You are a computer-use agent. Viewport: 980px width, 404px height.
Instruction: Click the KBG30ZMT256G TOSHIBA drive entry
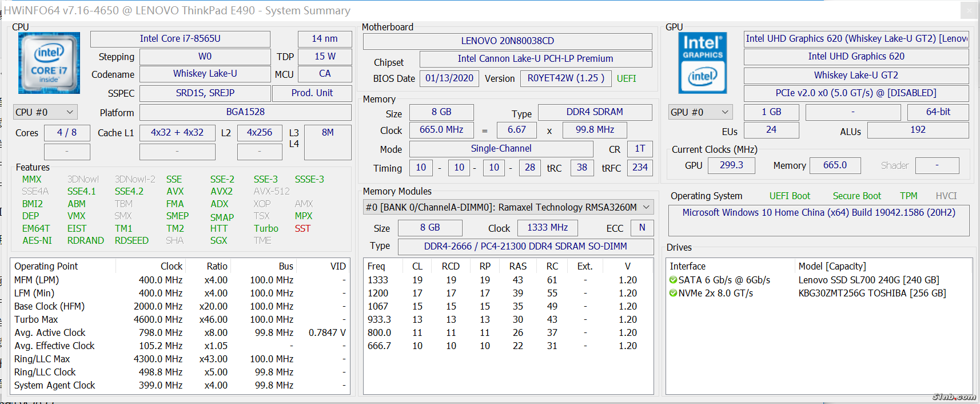click(872, 293)
